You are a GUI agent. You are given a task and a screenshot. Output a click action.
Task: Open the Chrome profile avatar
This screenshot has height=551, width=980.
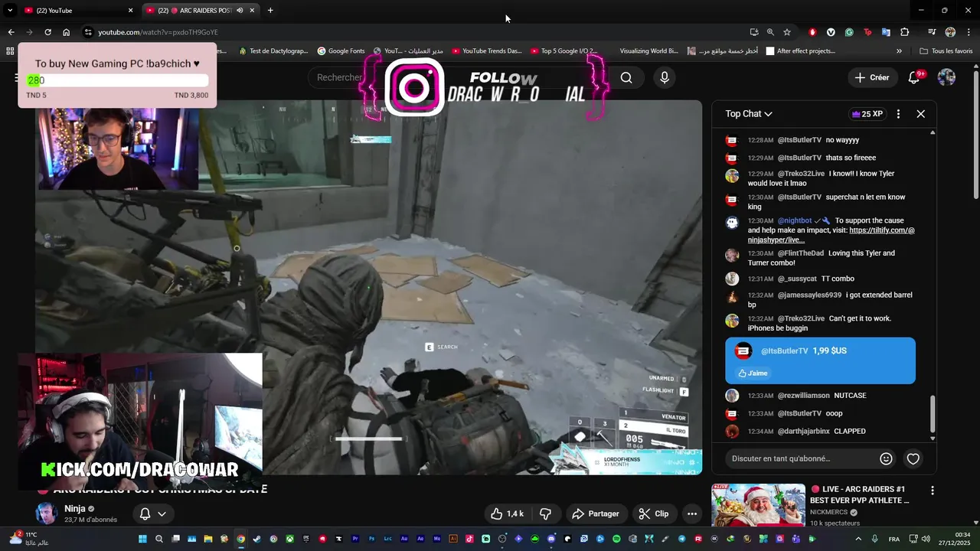coord(950,32)
